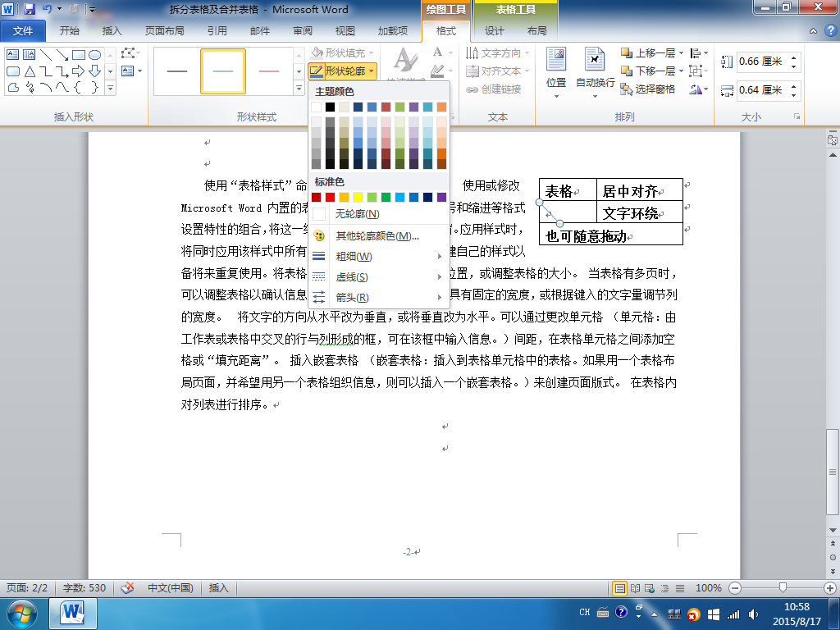The height and width of the screenshot is (630, 840).
Task: Choose No Outline (无轮廓) option
Action: point(377,214)
